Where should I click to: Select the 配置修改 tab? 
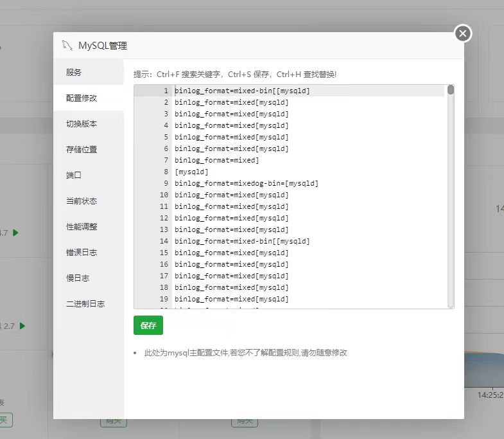pos(89,98)
